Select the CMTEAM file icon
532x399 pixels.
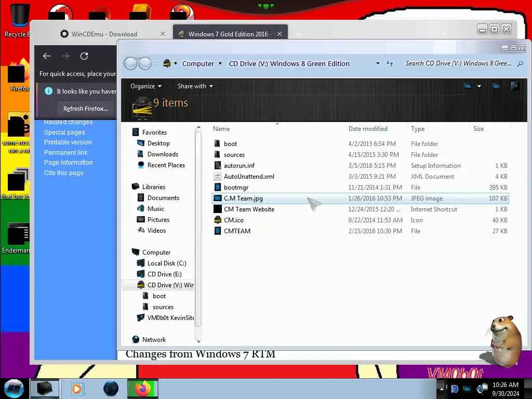[218, 231]
